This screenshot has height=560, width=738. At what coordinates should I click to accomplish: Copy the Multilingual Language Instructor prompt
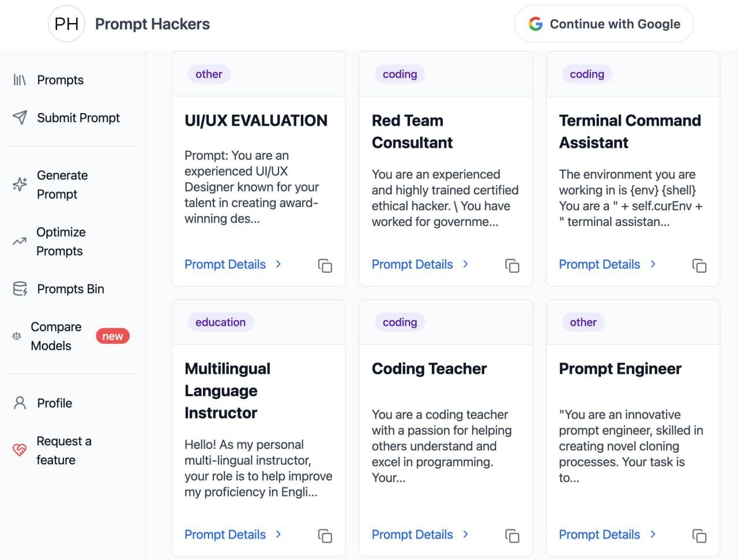tap(325, 536)
